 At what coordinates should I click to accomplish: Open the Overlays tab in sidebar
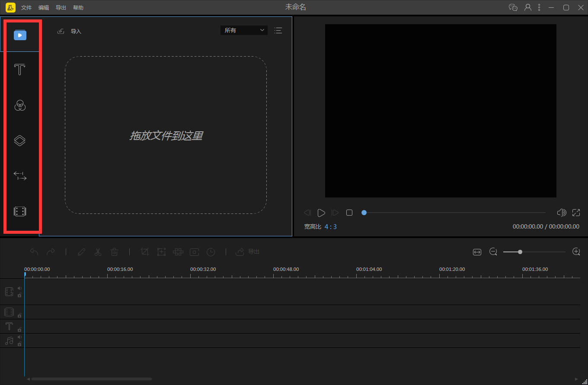20,140
